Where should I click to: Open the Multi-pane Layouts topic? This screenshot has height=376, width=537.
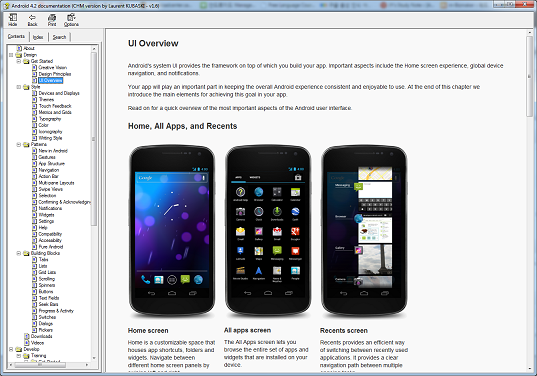(x=57, y=183)
